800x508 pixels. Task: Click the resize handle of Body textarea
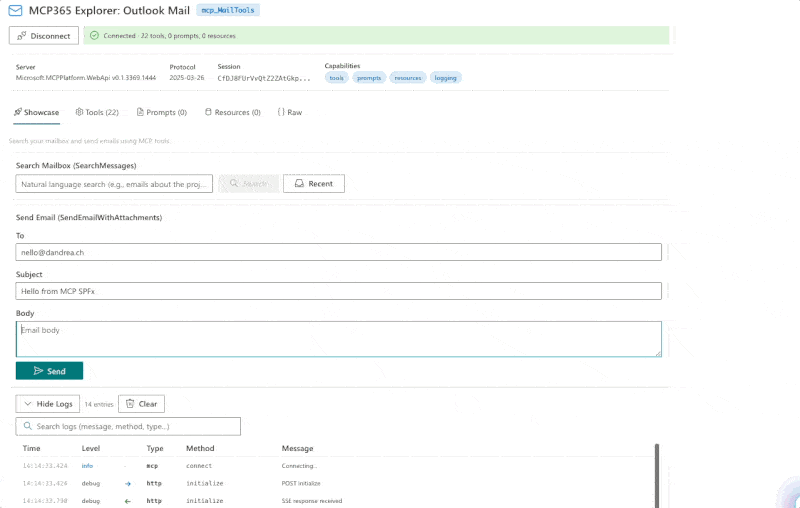(x=658, y=353)
